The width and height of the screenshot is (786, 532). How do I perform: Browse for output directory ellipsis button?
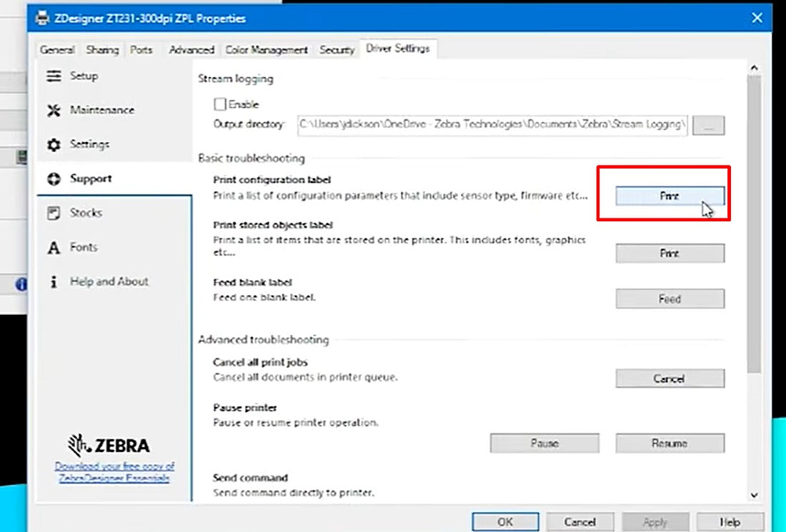tap(708, 125)
